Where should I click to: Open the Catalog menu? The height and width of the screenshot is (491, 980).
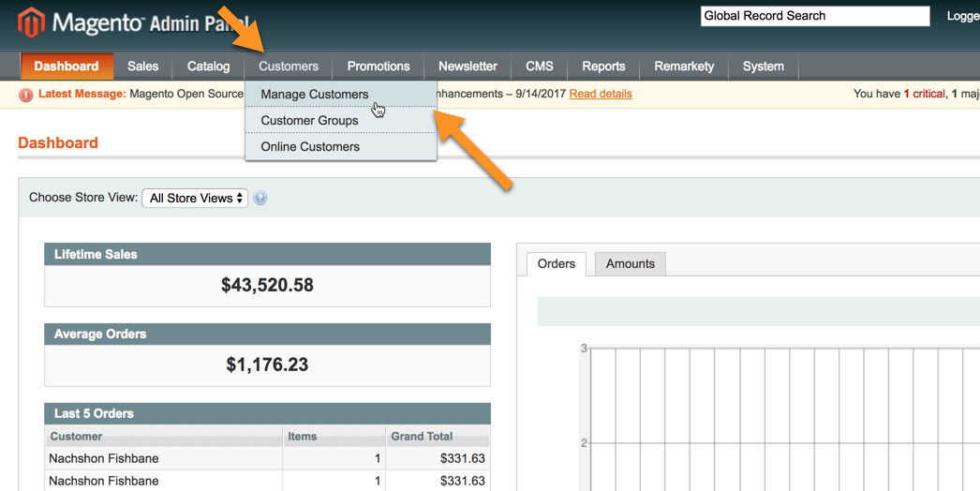point(208,67)
